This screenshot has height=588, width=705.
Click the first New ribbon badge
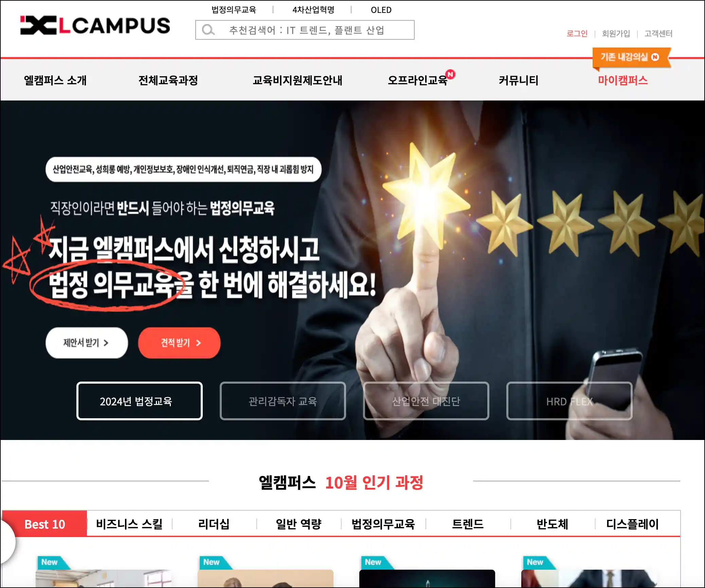(x=53, y=563)
